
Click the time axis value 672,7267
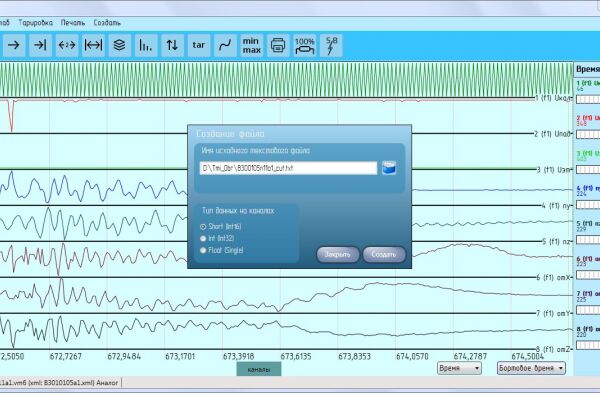(66, 357)
